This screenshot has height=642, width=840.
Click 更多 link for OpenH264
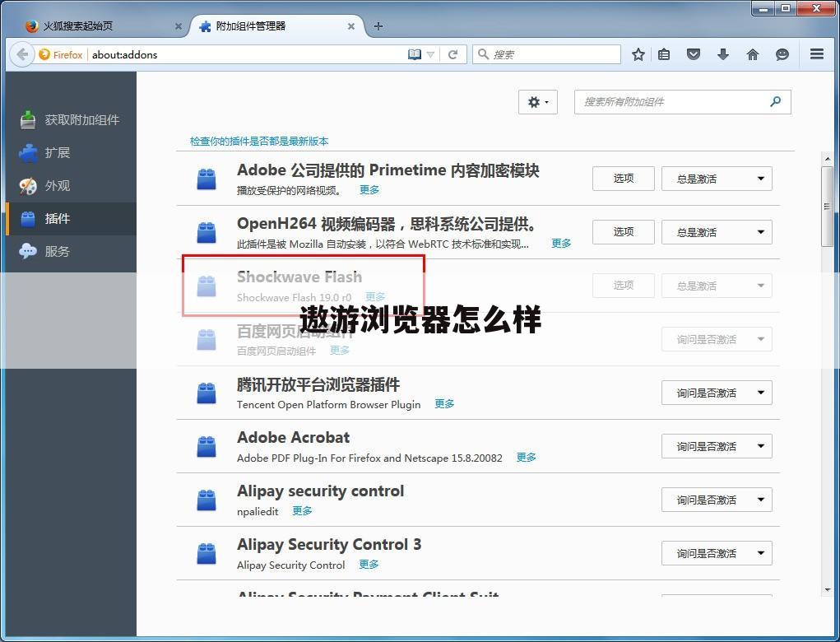pyautogui.click(x=561, y=244)
